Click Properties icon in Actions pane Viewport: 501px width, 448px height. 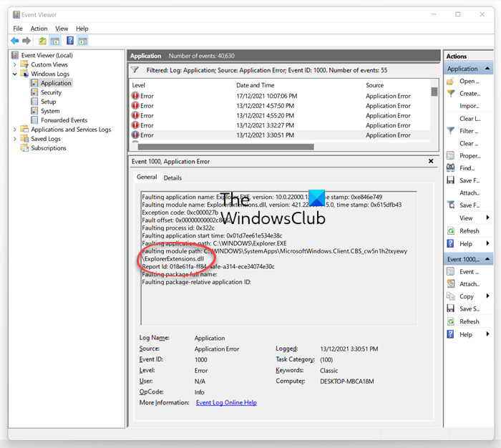pyautogui.click(x=450, y=155)
